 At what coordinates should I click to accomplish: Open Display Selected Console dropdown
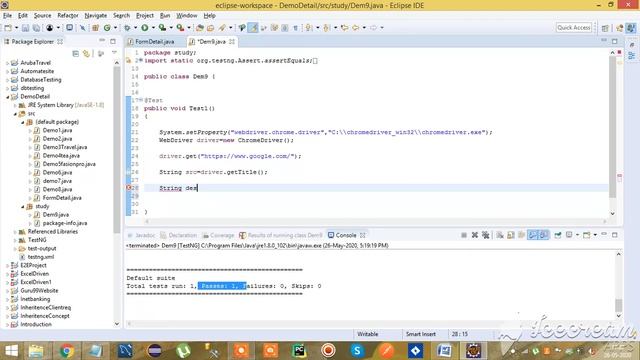click(577, 235)
